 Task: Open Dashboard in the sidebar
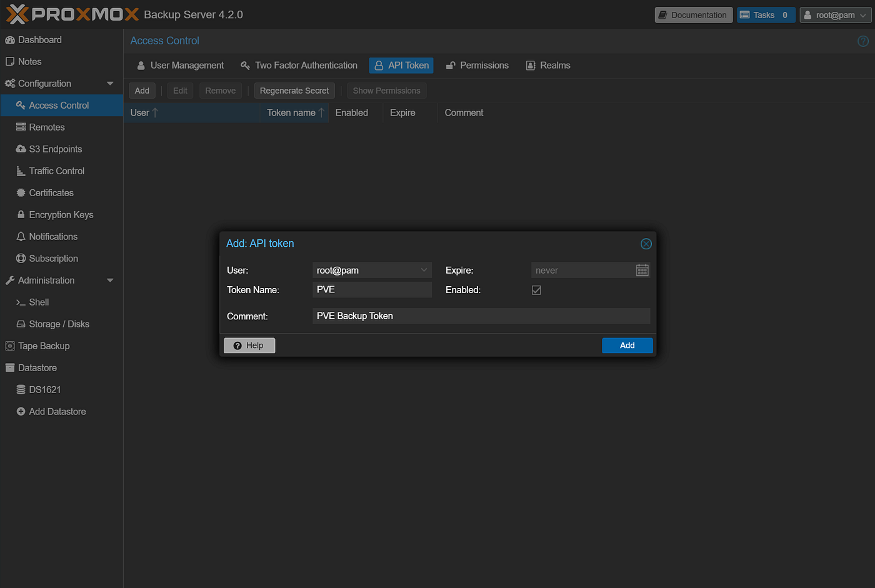[61, 40]
